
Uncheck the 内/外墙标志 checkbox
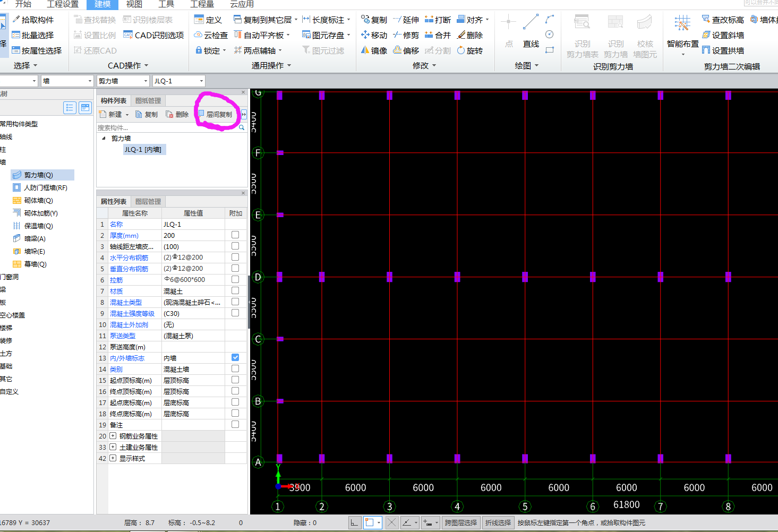coord(235,358)
